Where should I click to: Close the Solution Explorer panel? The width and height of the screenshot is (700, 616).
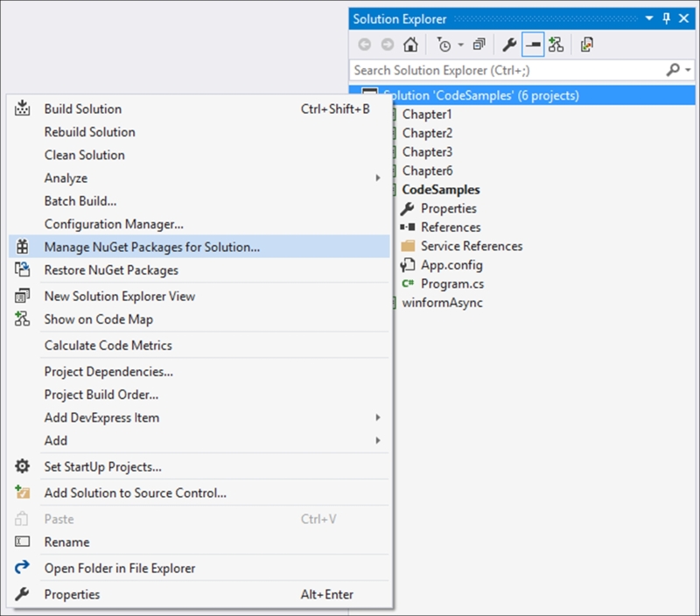(683, 18)
